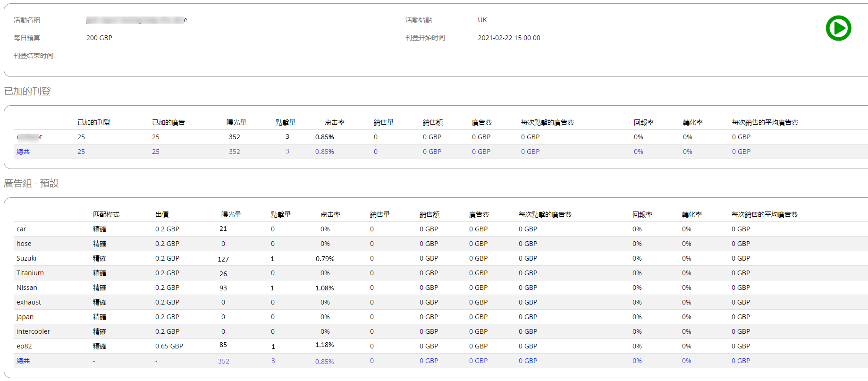Click the 0.65 GBP bid for ep82

[169, 346]
